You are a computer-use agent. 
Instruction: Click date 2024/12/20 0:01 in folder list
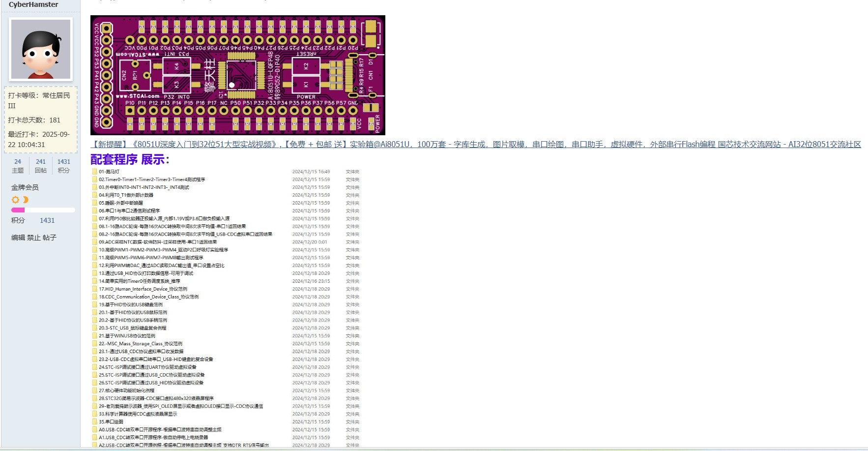click(x=310, y=242)
